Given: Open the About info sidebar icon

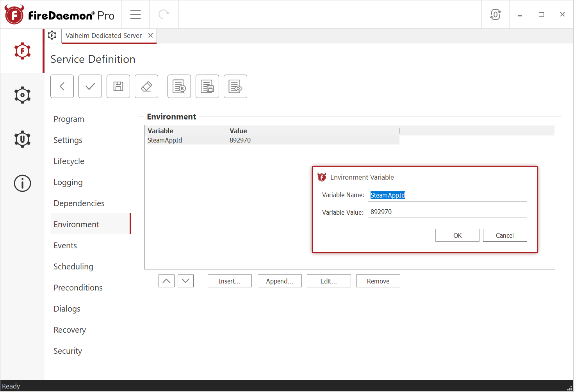Looking at the screenshot, I should click(x=22, y=183).
